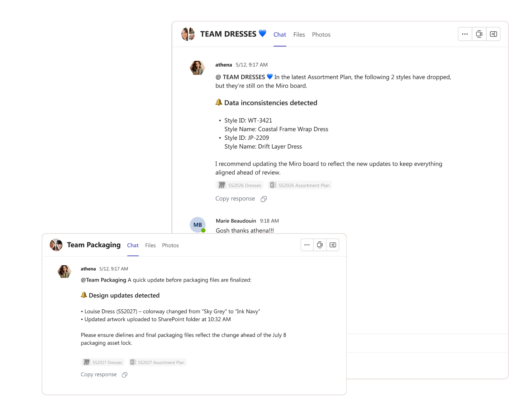The width and height of the screenshot is (532, 416).
Task: Switch to Chat tab in TEAM DRESSES
Action: click(x=280, y=34)
